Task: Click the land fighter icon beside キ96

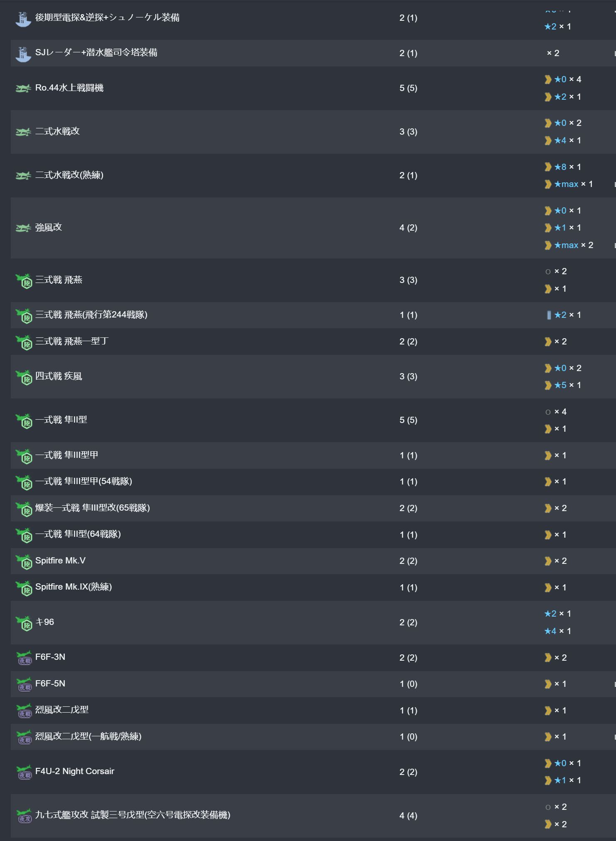Action: (x=24, y=622)
